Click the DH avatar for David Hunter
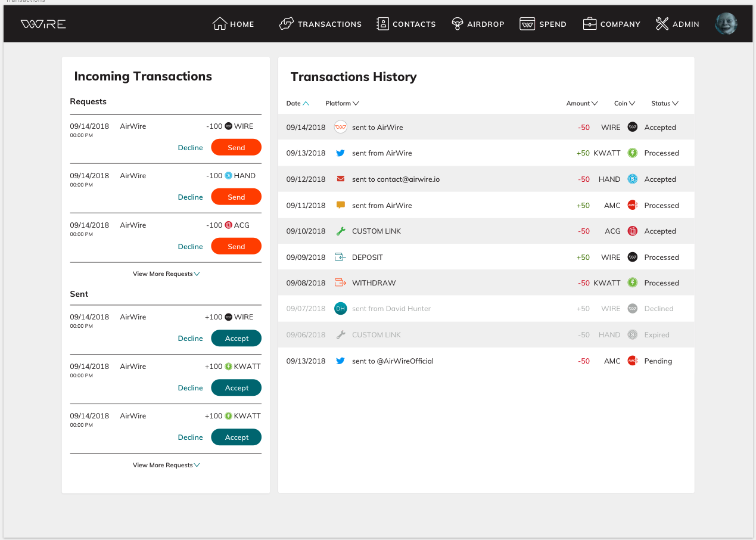756x540 pixels. 341,309
